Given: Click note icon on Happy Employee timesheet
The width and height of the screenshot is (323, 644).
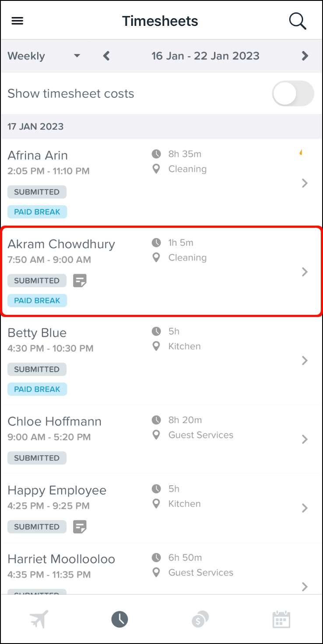Looking at the screenshot, I should [x=80, y=527].
